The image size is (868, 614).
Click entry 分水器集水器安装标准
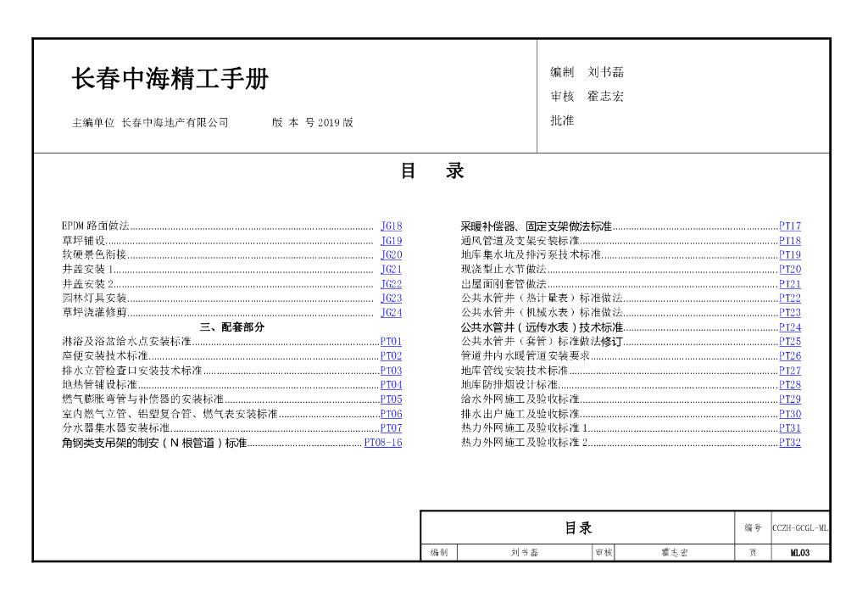tap(115, 428)
